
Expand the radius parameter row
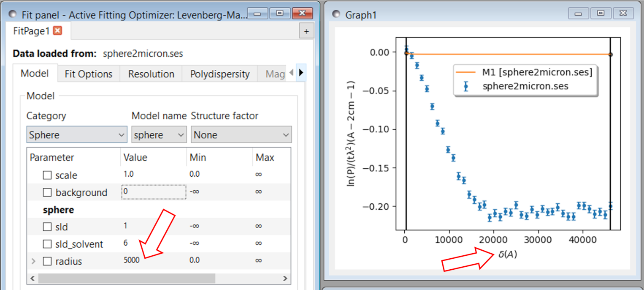click(x=34, y=261)
